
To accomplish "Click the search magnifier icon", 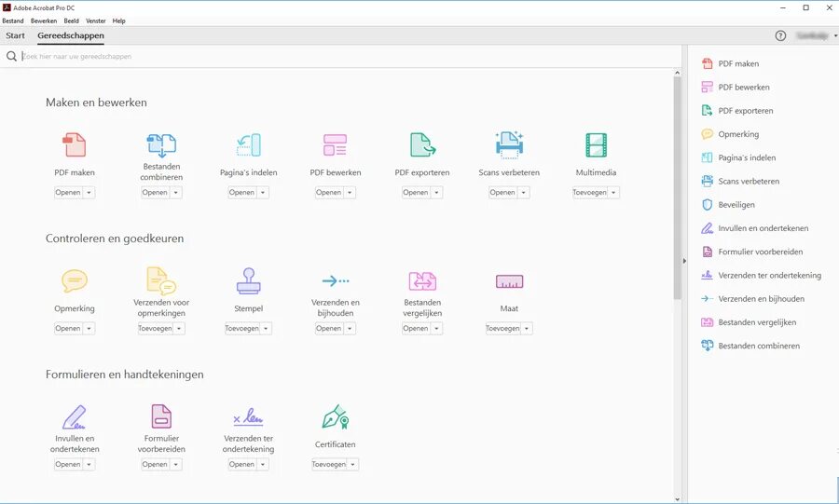I will pos(11,56).
